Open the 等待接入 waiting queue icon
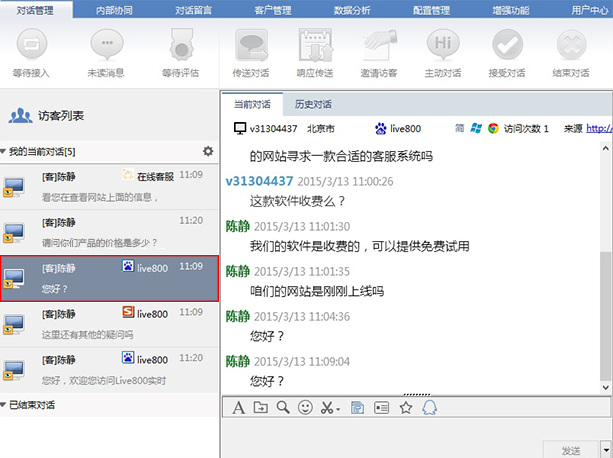This screenshot has width=613, height=458. (x=32, y=46)
